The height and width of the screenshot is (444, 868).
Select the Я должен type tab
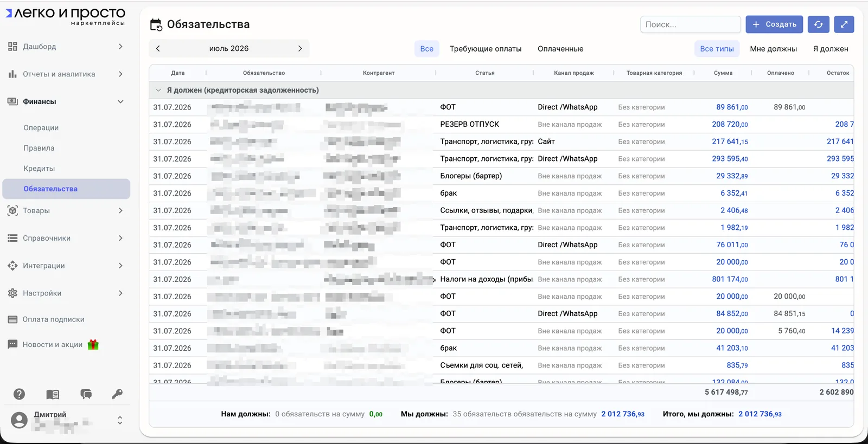coord(831,49)
